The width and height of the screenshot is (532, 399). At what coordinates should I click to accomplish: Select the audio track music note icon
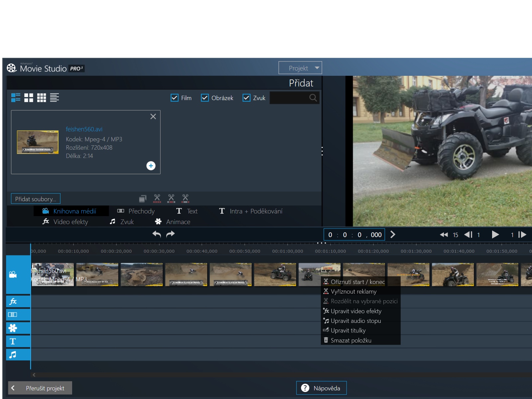pyautogui.click(x=13, y=355)
